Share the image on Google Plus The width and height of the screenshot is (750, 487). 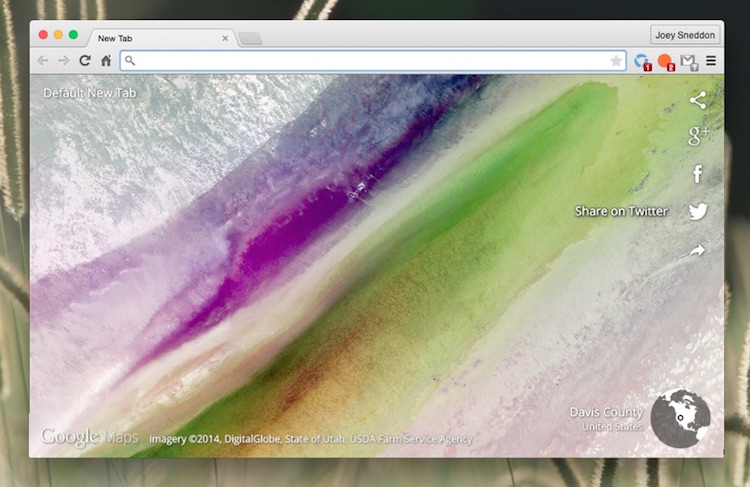[698, 136]
